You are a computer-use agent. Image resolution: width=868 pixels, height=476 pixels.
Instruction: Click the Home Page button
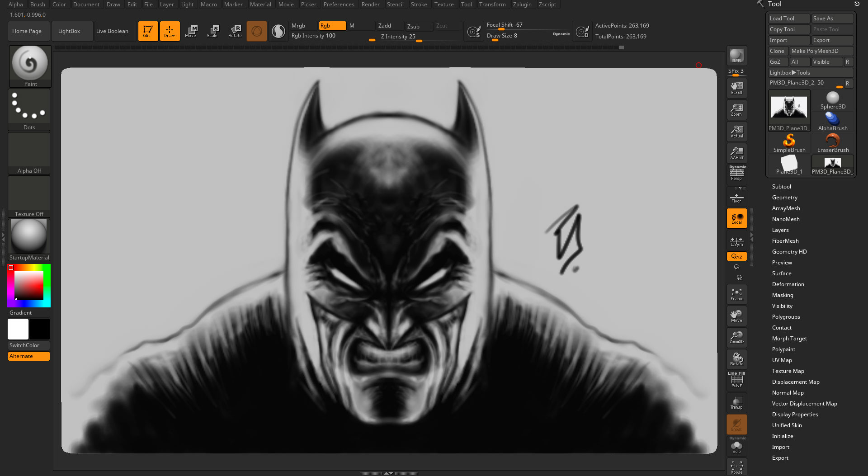(x=29, y=31)
